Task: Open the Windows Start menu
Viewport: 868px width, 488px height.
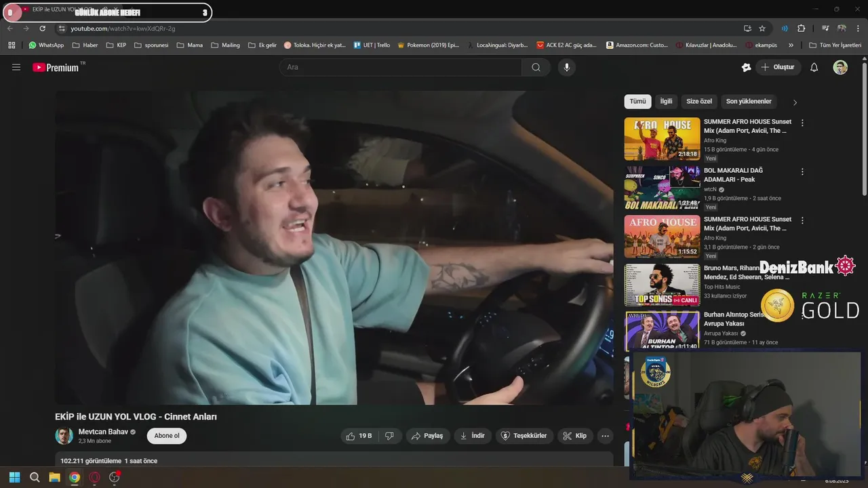Action: pos(14,477)
